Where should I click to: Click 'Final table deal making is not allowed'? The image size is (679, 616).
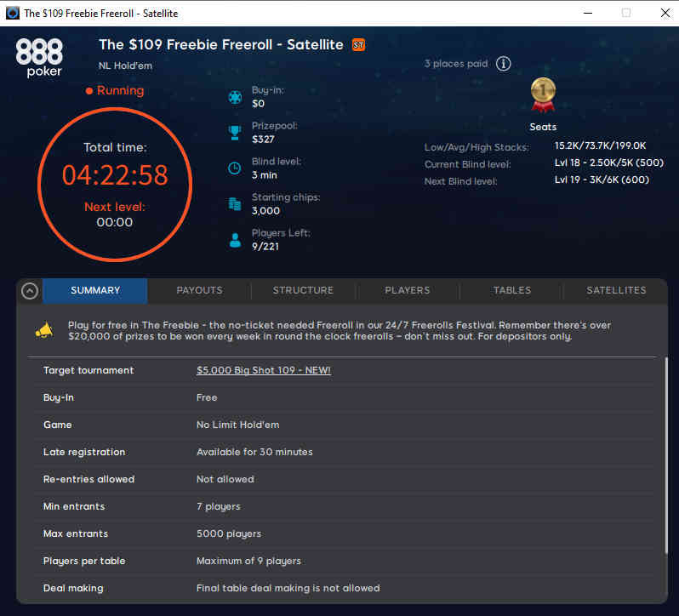[288, 588]
